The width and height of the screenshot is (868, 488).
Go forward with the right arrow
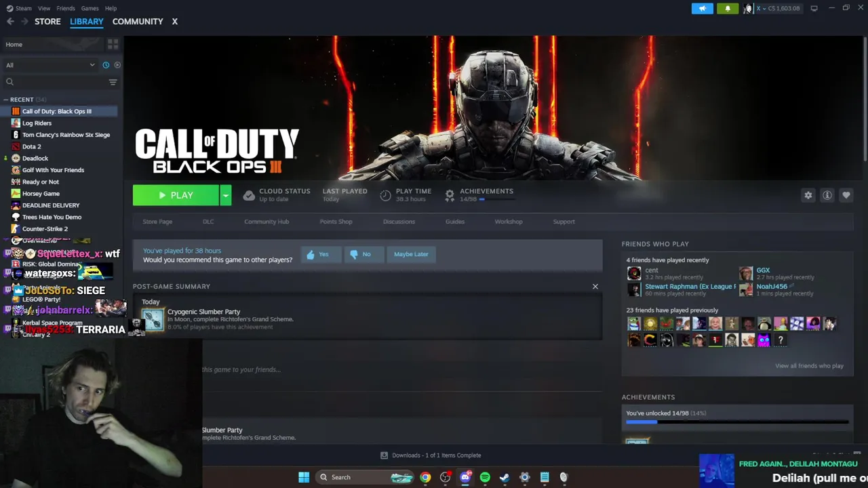point(24,22)
